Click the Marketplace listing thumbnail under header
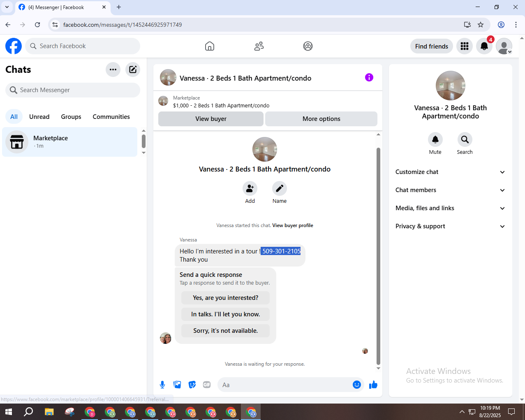 coord(163,101)
